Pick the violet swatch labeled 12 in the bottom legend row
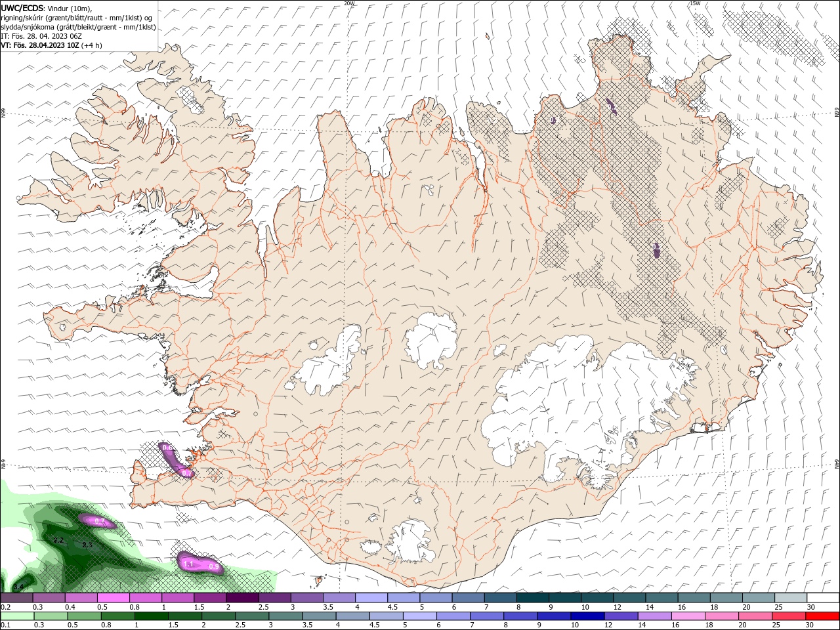The image size is (840, 630). pos(619,616)
